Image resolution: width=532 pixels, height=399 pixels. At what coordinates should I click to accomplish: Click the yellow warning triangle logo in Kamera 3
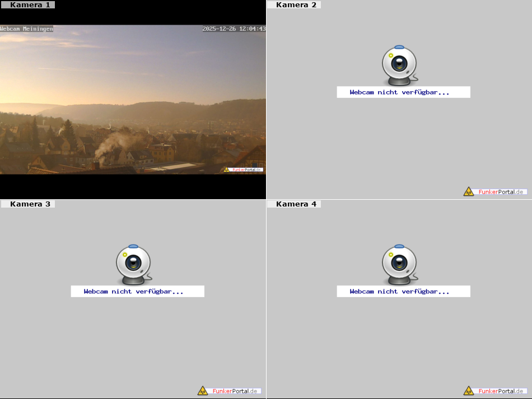(203, 391)
